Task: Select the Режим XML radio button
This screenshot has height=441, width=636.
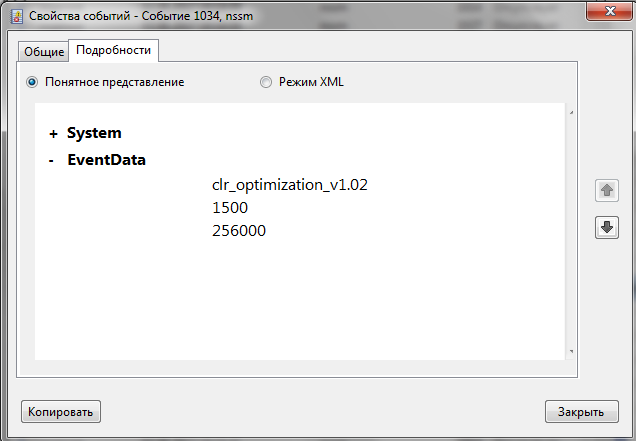Action: pyautogui.click(x=266, y=82)
